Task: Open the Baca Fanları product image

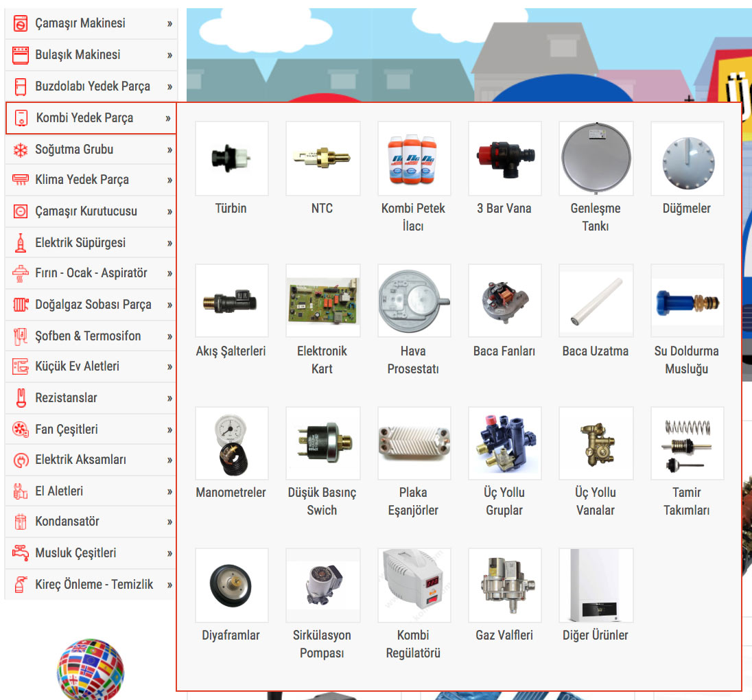Action: (505, 301)
